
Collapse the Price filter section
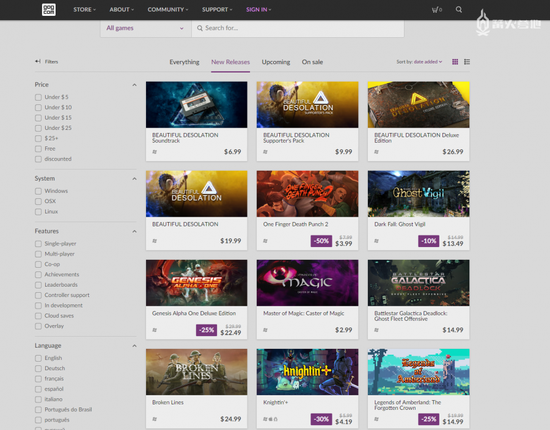tap(134, 85)
